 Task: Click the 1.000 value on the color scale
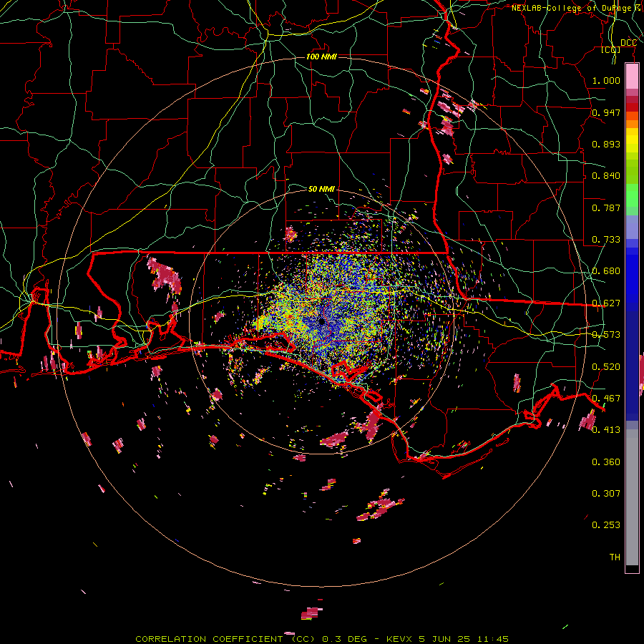606,80
